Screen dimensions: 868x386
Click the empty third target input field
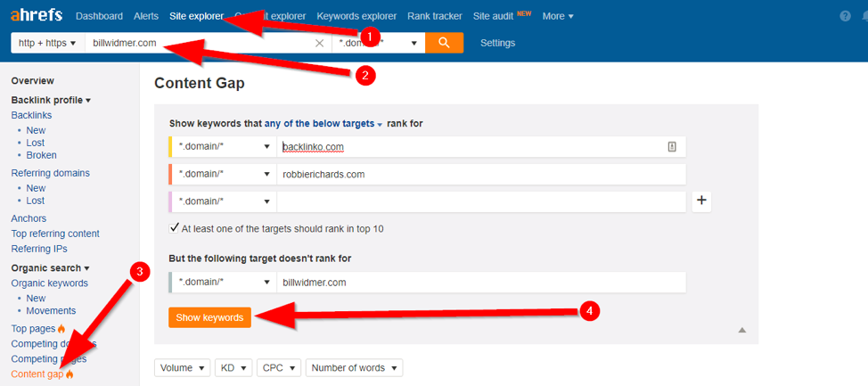coord(481,201)
